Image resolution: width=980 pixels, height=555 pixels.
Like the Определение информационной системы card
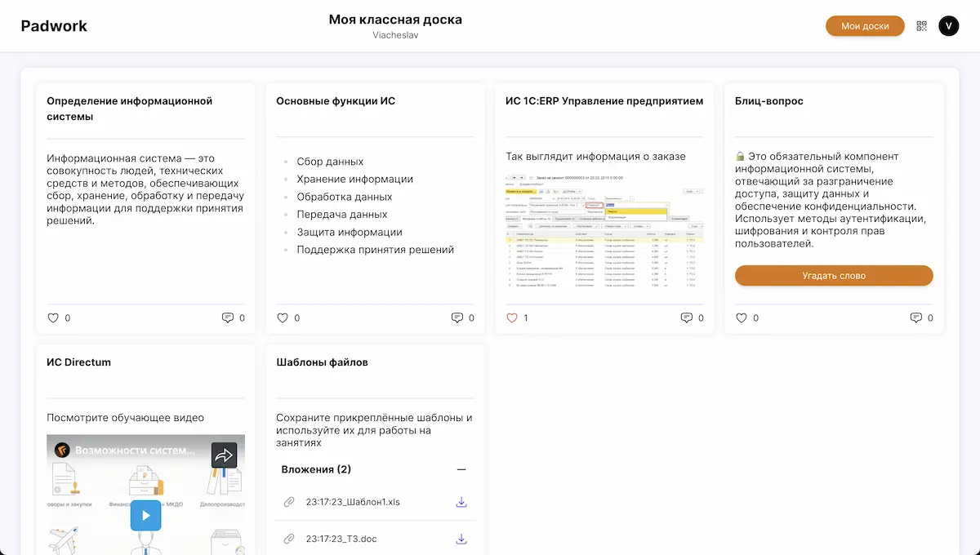(53, 317)
